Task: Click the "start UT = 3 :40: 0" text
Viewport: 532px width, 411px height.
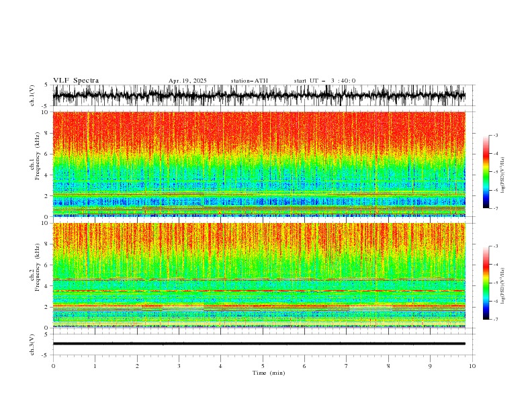Action: click(324, 81)
